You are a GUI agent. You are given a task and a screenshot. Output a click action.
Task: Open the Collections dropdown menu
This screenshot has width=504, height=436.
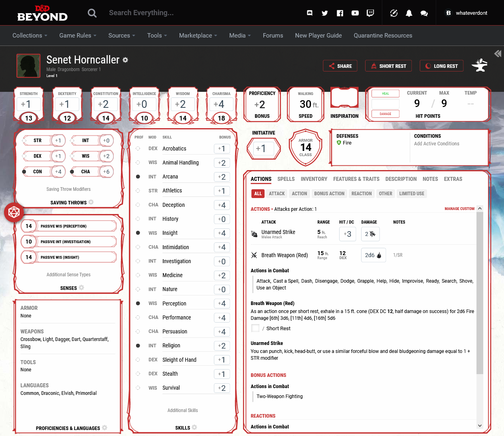(30, 36)
